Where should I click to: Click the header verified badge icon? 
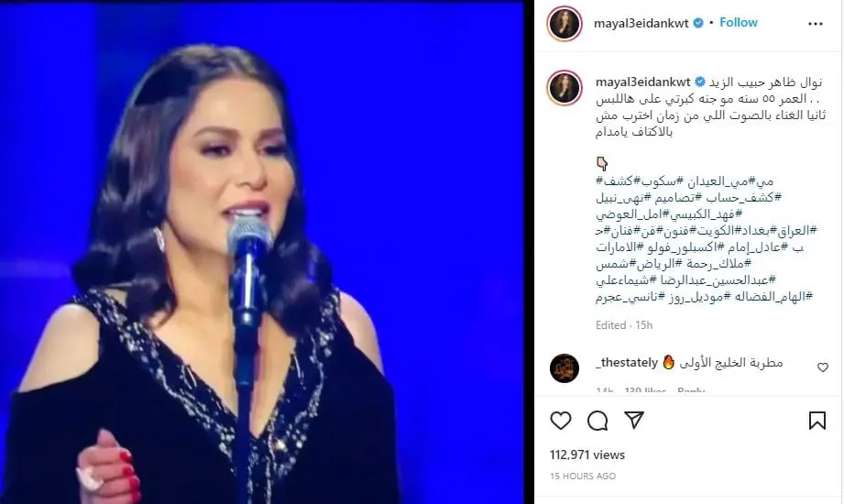point(698,23)
